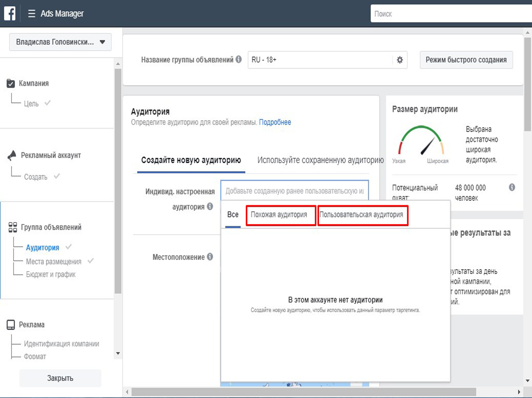Switch to Используйте сохраненную аудиторию tab
Image resolution: width=532 pixels, height=398 pixels.
320,160
